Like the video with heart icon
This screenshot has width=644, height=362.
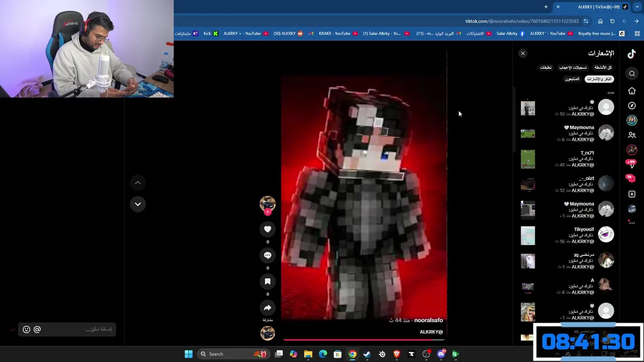268,229
